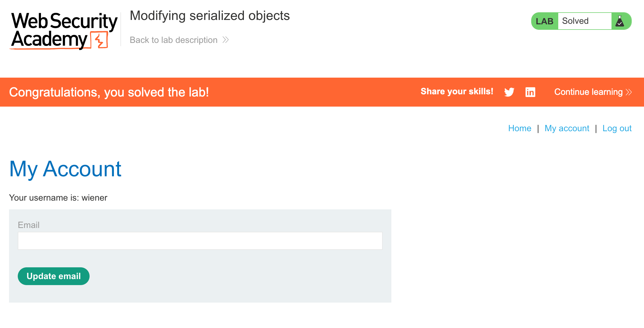The image size is (644, 328).
Task: Open the Back to lab description link
Action: click(x=174, y=40)
